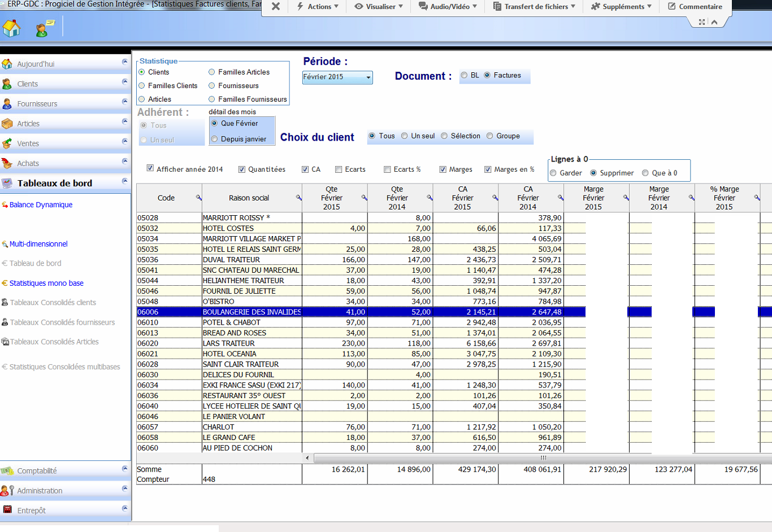Click the Commentaire button

(695, 7)
